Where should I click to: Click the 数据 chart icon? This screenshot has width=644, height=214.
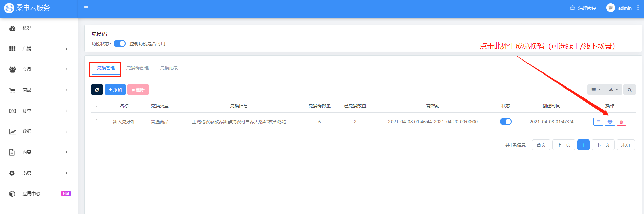12,132
